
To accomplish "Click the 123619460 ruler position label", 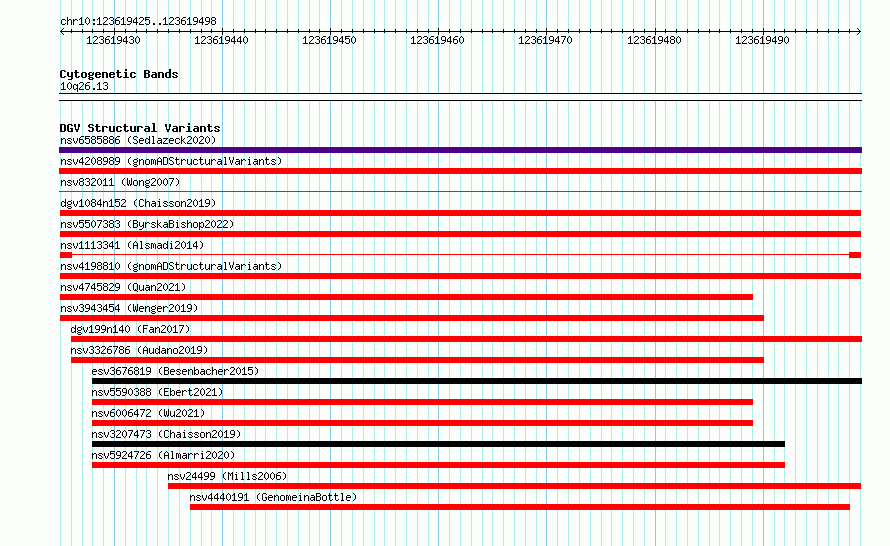I will [x=437, y=40].
